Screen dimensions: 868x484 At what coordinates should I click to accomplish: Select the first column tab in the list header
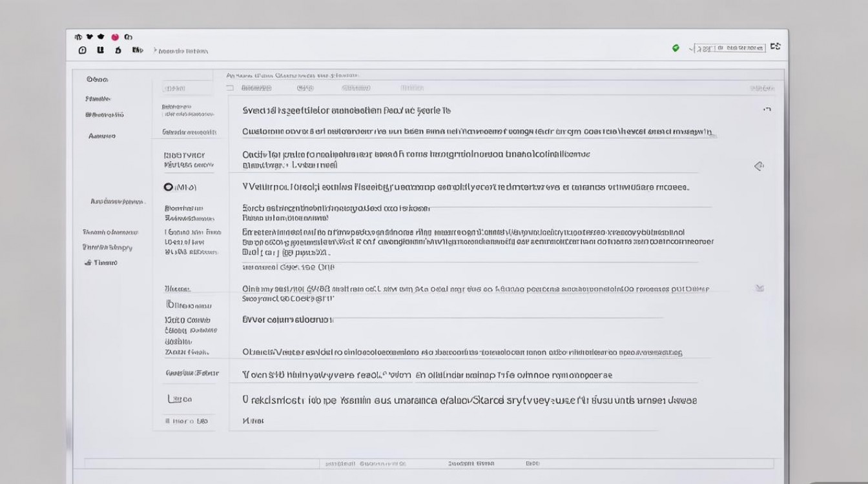[x=256, y=88]
